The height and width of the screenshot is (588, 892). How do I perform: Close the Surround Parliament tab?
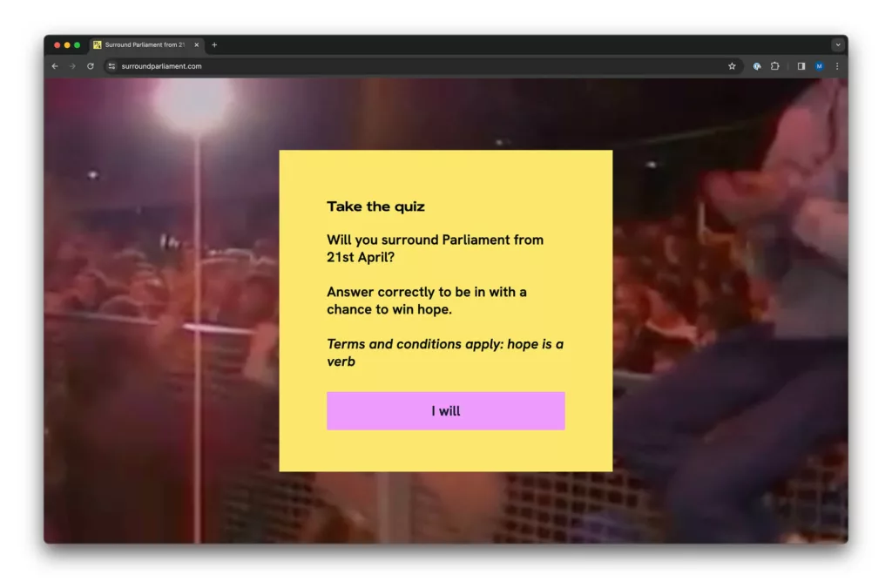[196, 44]
